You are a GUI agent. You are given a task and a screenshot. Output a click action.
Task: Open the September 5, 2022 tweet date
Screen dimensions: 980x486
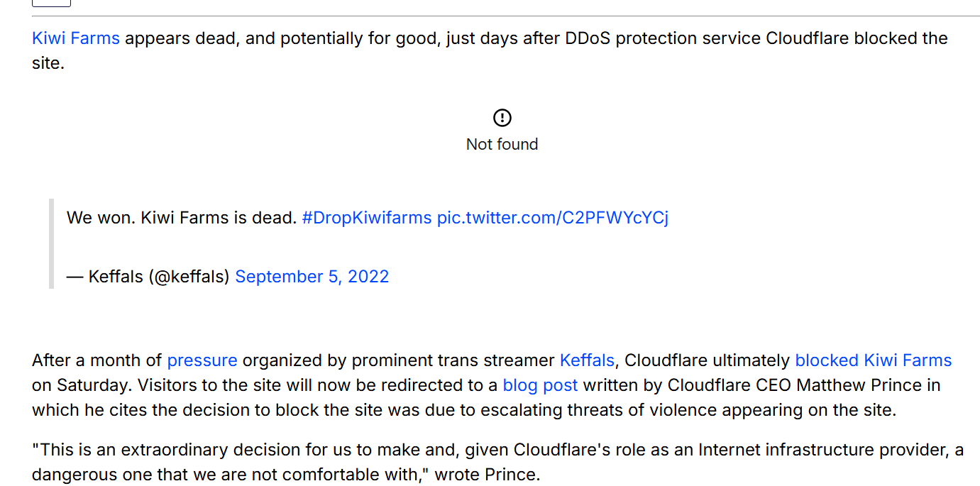(312, 276)
